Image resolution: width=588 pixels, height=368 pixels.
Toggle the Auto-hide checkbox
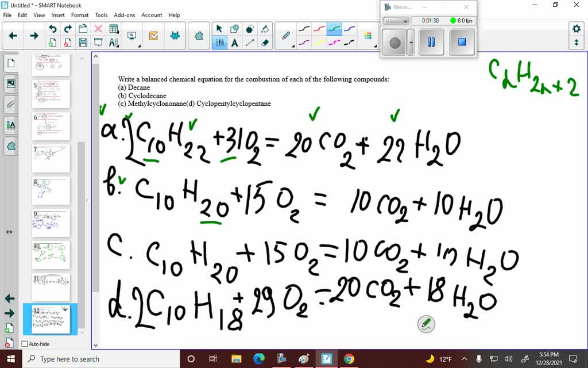click(24, 344)
